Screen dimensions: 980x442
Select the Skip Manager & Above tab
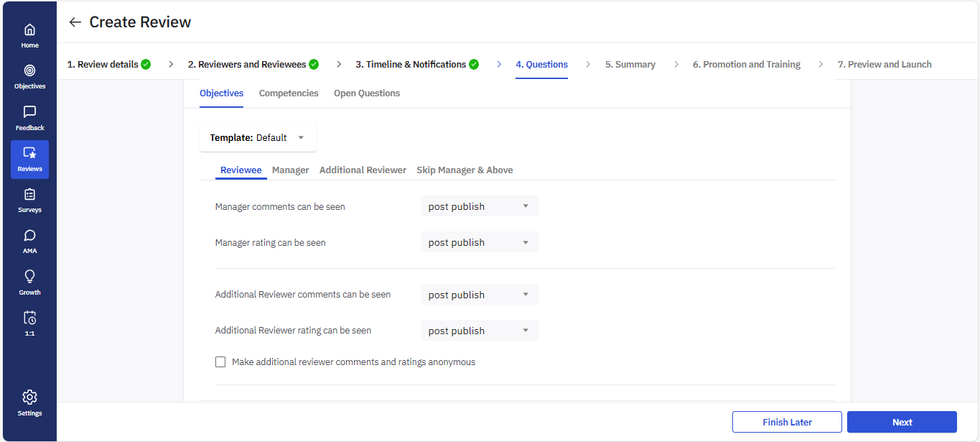coord(465,170)
